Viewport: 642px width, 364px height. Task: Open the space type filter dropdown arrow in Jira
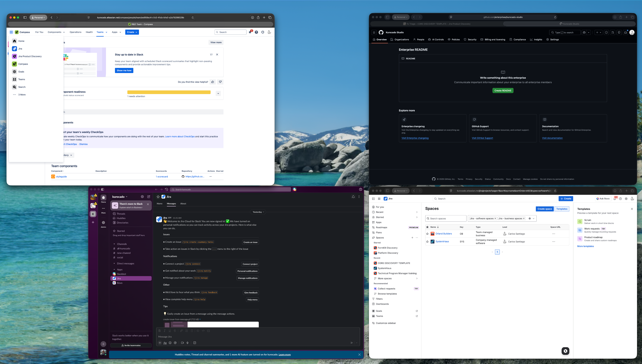533,218
